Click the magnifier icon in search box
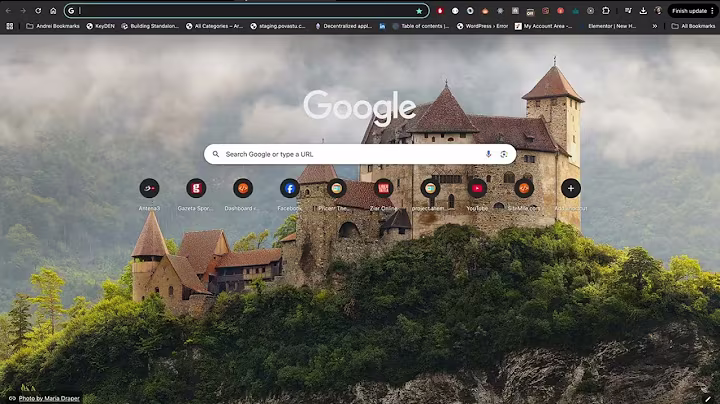The height and width of the screenshot is (404, 720). (215, 154)
